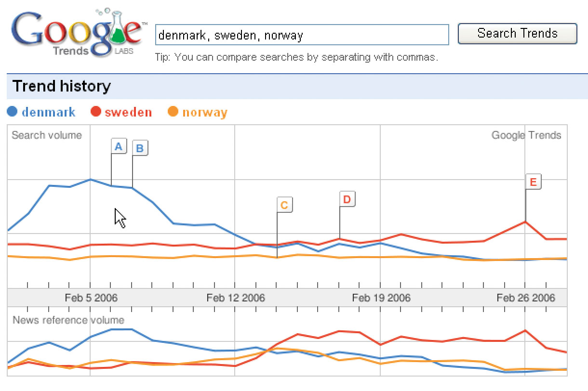Screen dimensions: 588x391
Task: Click the orange norway legend dot
Action: [173, 112]
